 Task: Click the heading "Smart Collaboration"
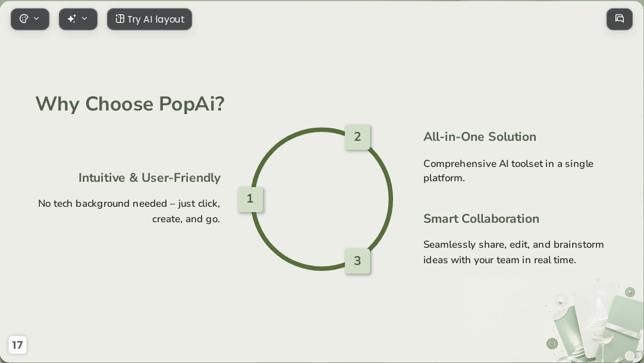(x=481, y=219)
